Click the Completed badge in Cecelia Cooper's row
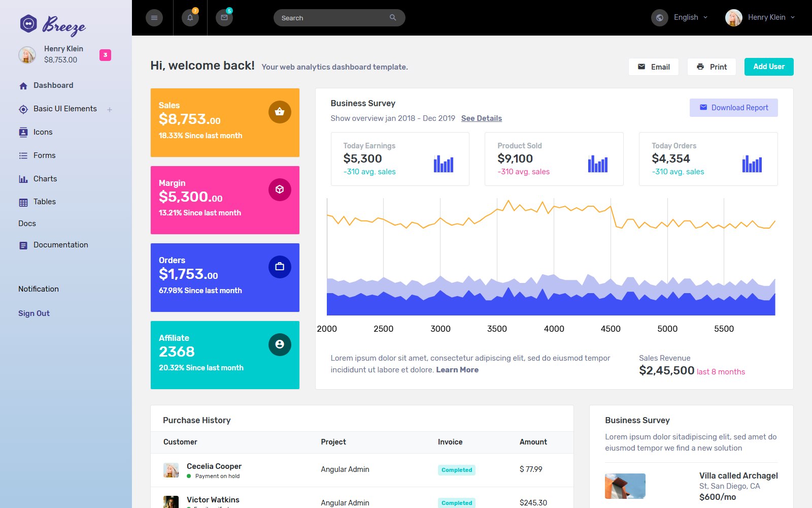 point(457,470)
